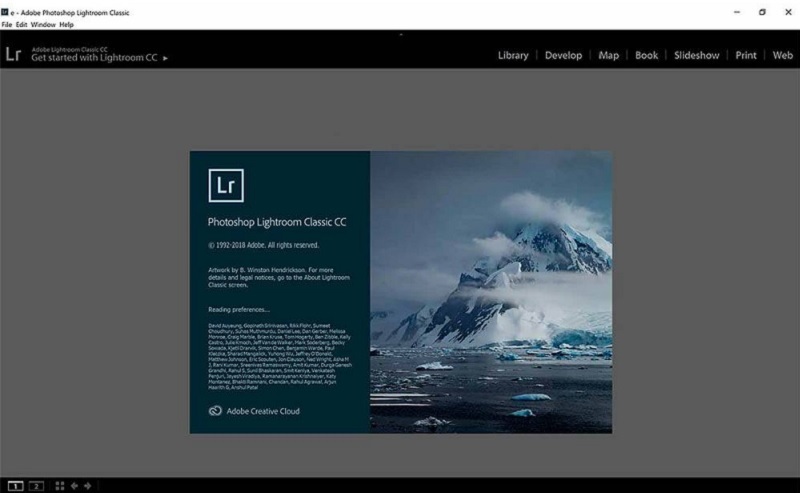Click the copyright 1992-2018 Adobe line
The width and height of the screenshot is (800, 493).
(263, 245)
